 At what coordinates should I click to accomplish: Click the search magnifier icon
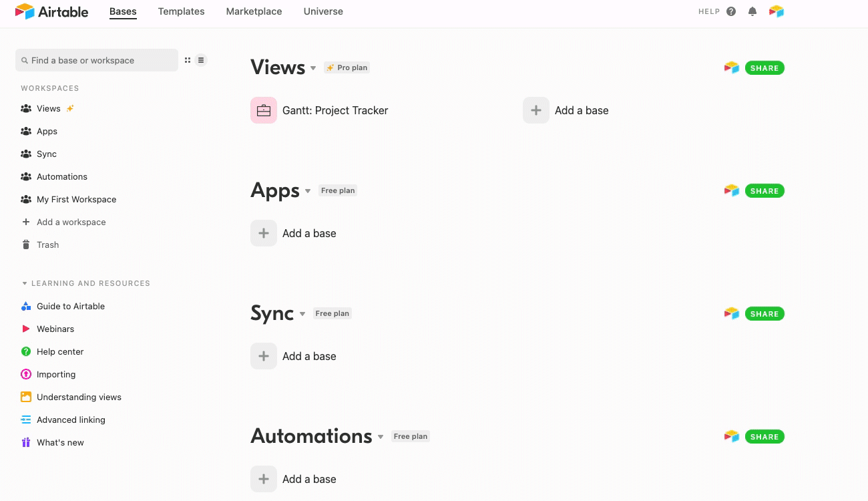25,60
